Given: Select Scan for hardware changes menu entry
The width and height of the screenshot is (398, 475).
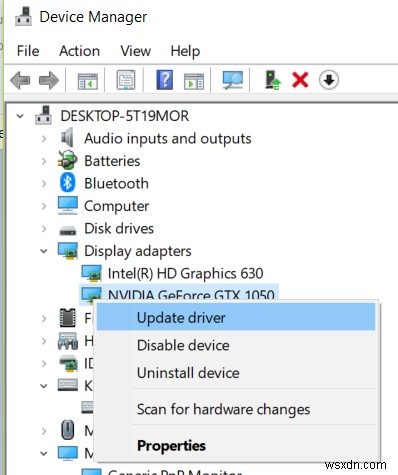Looking at the screenshot, I should pos(236,409).
